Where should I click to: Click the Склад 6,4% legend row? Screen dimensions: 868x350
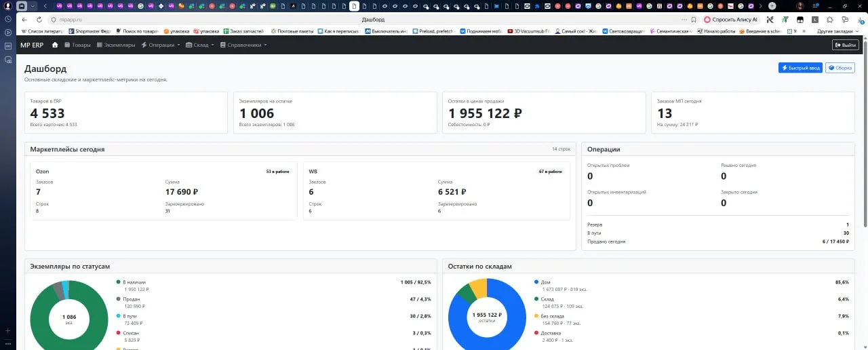click(x=691, y=302)
